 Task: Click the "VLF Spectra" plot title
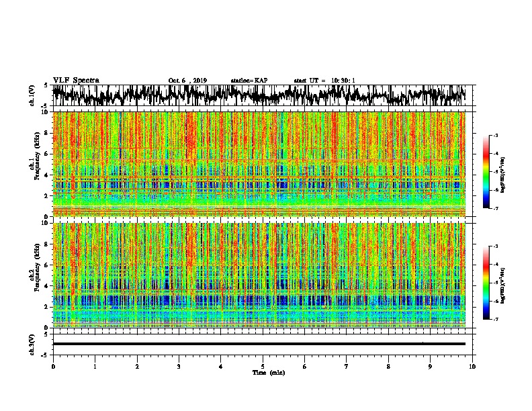point(76,80)
